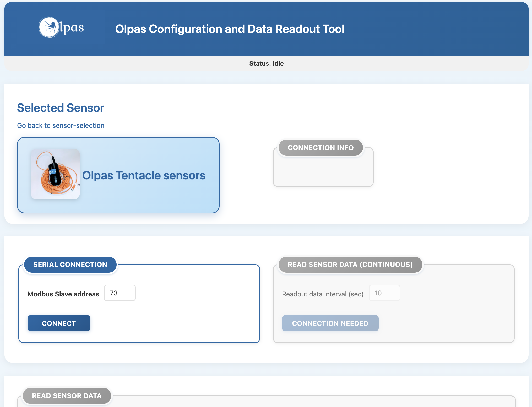Select the Olpas Tentacle sensors card
This screenshot has width=532, height=407.
(147, 199)
